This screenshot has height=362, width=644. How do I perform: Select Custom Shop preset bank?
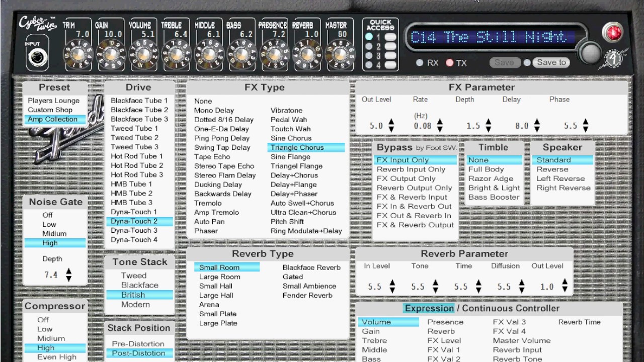pos(50,110)
